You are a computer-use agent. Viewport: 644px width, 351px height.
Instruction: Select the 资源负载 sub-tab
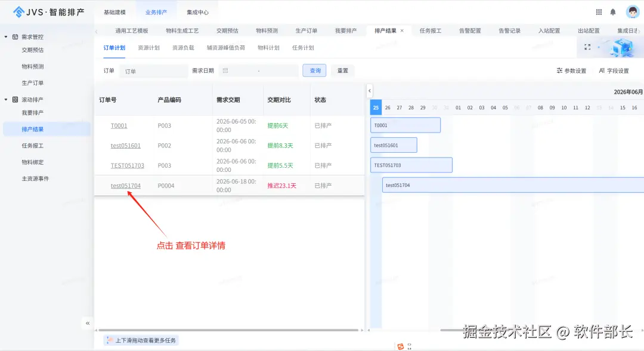pyautogui.click(x=183, y=48)
